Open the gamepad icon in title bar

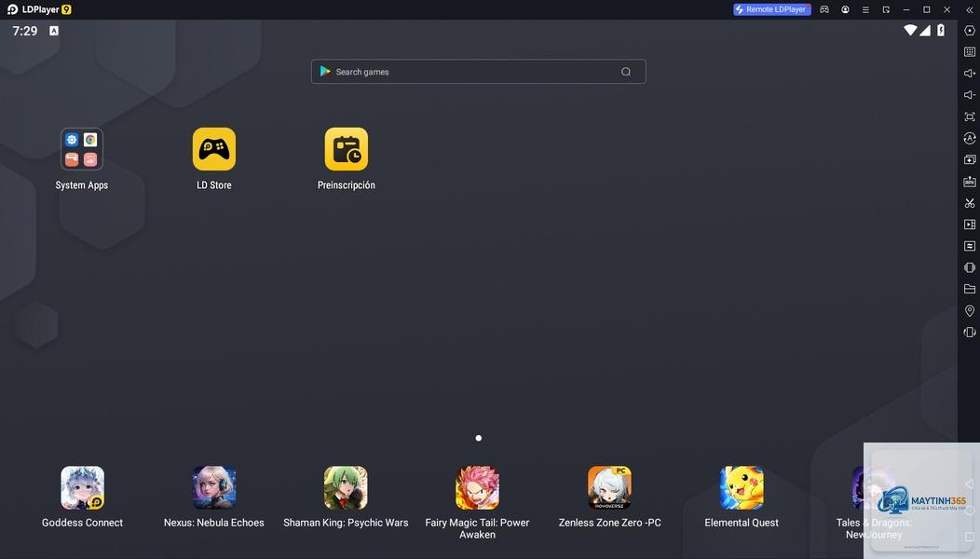point(824,9)
